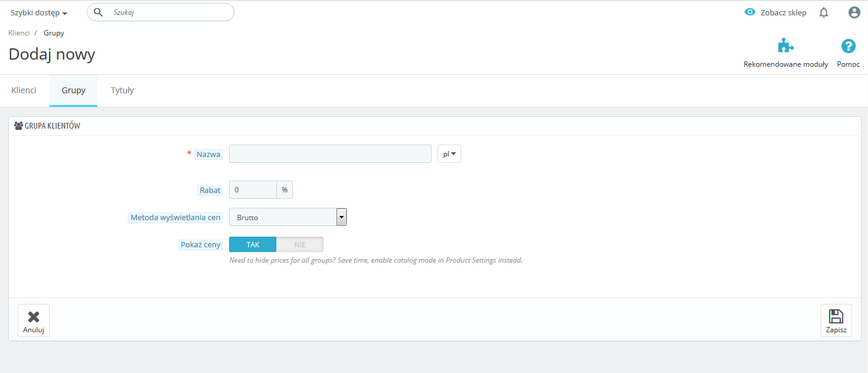This screenshot has width=868, height=373.
Task: Switch to the Klienci tab
Action: (x=24, y=90)
